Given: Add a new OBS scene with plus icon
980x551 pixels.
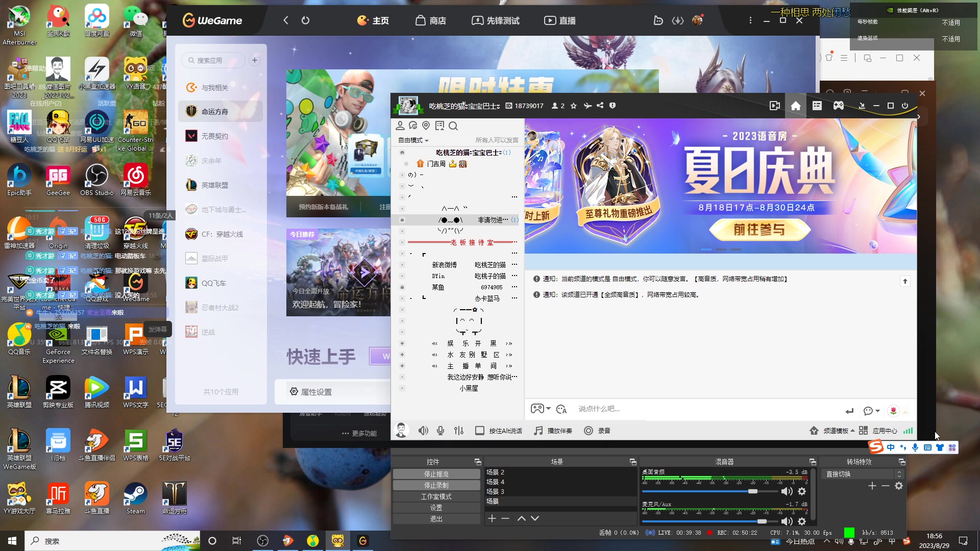Looking at the screenshot, I should click(x=492, y=518).
